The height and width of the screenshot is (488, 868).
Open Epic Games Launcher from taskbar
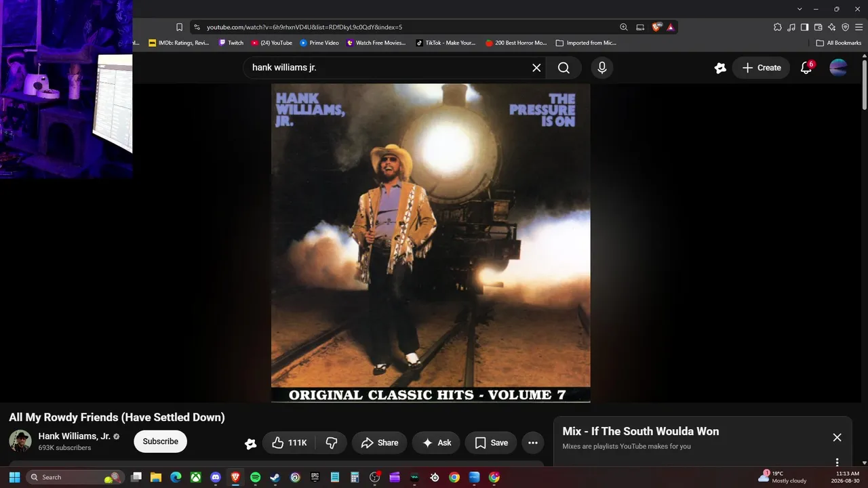pyautogui.click(x=315, y=477)
